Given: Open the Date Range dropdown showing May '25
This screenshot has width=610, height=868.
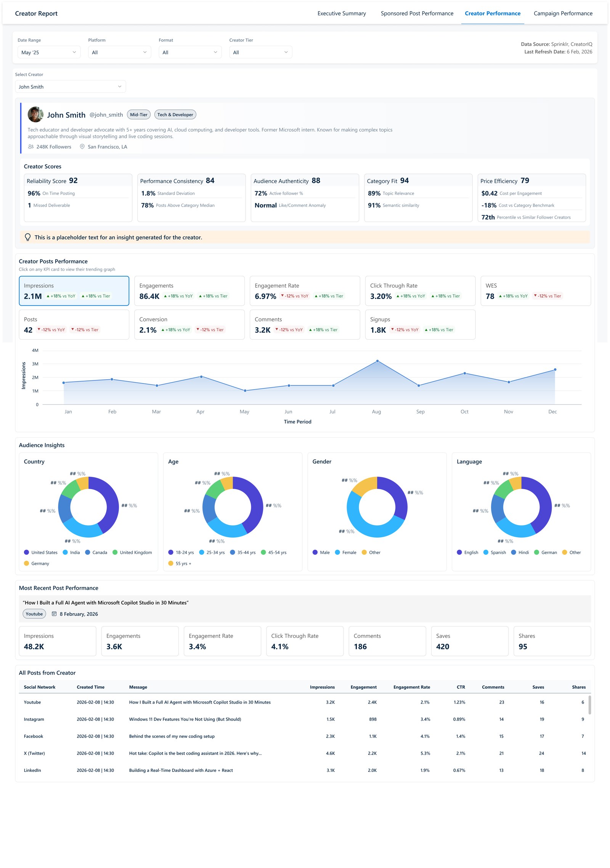Looking at the screenshot, I should [49, 52].
